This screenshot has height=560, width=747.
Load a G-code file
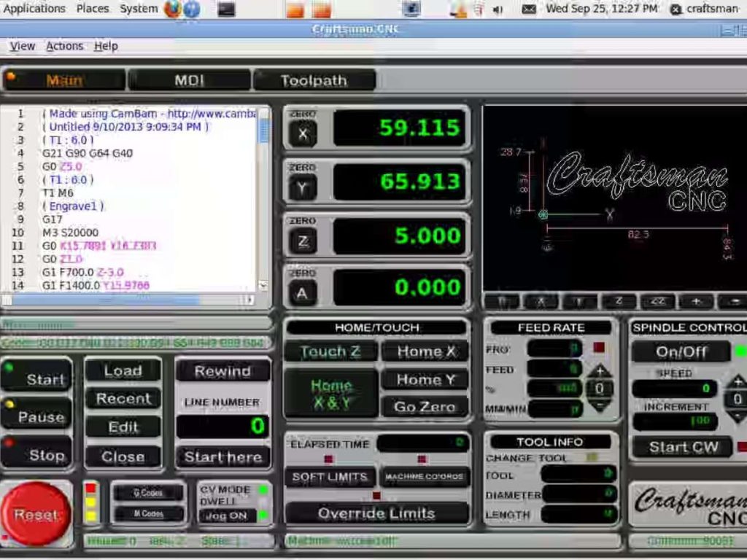click(x=123, y=370)
